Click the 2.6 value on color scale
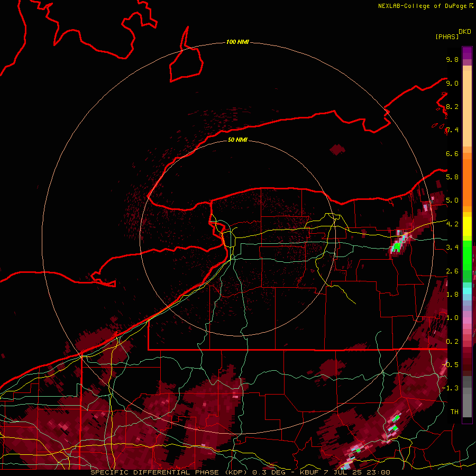 click(x=452, y=271)
